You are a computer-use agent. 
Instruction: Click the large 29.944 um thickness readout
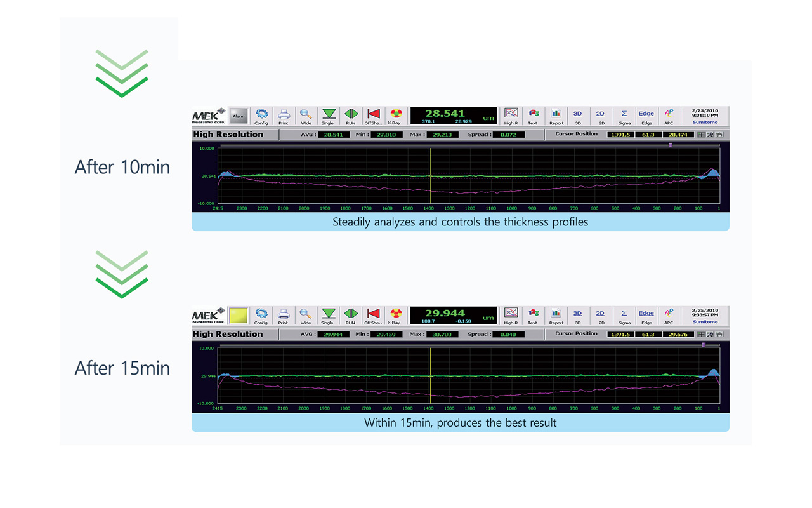coord(454,316)
